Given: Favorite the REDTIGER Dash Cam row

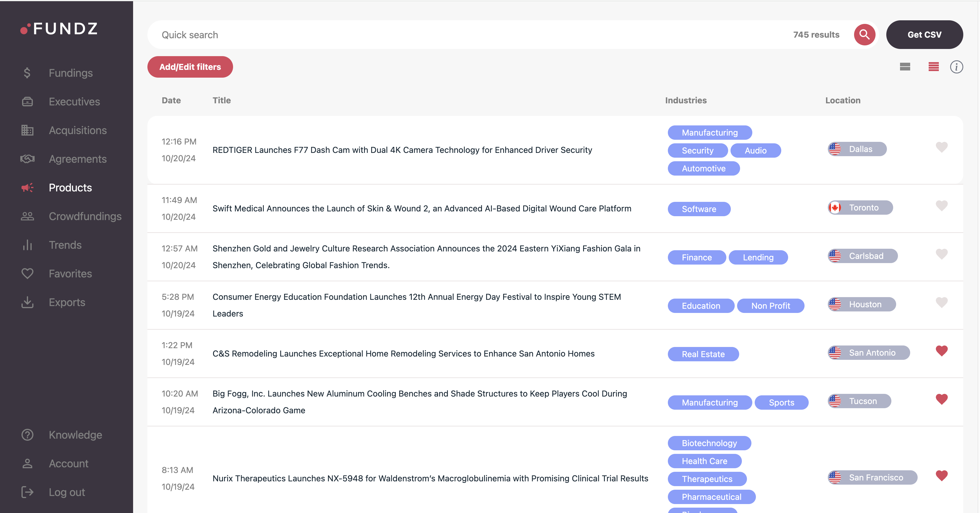Looking at the screenshot, I should [x=941, y=147].
